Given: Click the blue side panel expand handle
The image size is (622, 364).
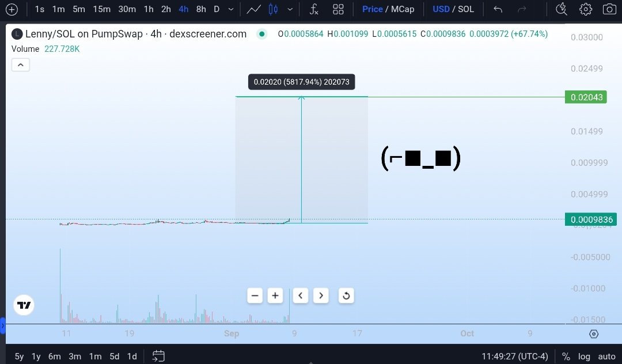Looking at the screenshot, I should [2, 326].
